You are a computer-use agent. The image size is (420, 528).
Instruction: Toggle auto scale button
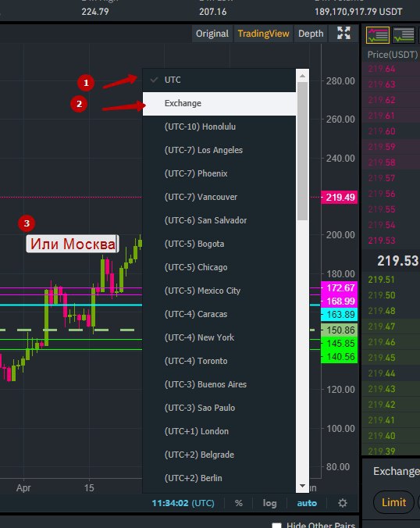click(x=307, y=504)
